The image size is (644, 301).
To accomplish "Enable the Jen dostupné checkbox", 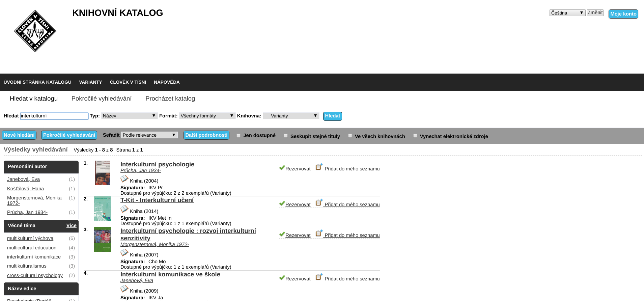I will click(x=239, y=136).
